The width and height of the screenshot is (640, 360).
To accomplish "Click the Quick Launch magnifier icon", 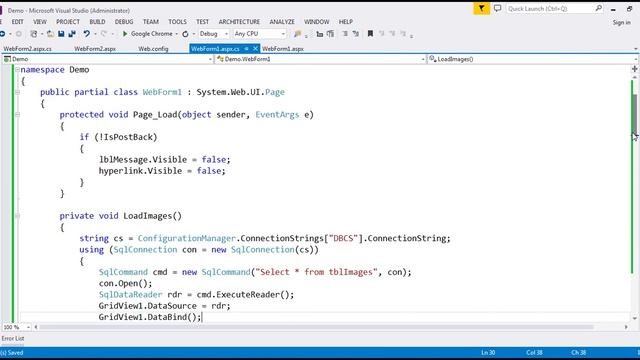I will [x=598, y=8].
